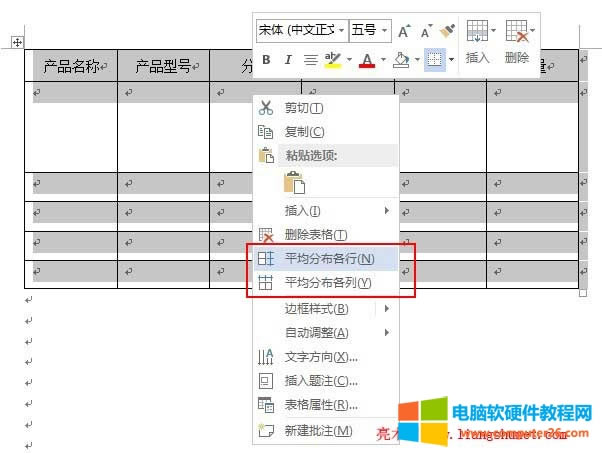The width and height of the screenshot is (602, 453).
Task: Toggle italic formatting in mini toolbar
Action: coord(288,60)
